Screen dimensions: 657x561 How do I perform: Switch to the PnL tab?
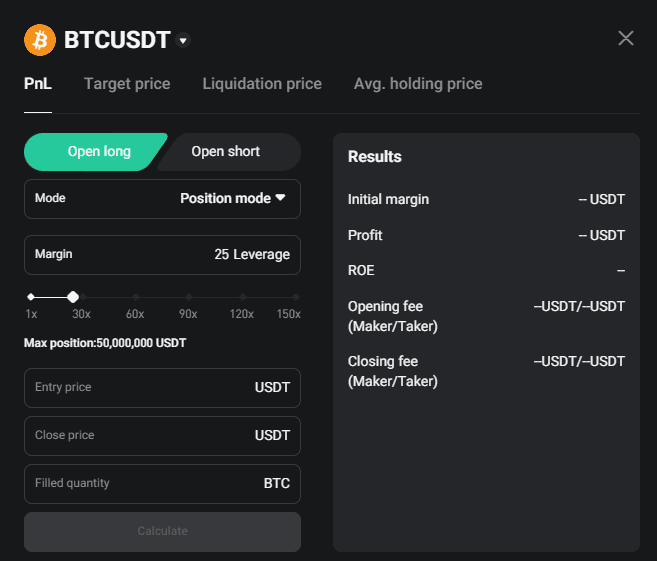pyautogui.click(x=38, y=84)
